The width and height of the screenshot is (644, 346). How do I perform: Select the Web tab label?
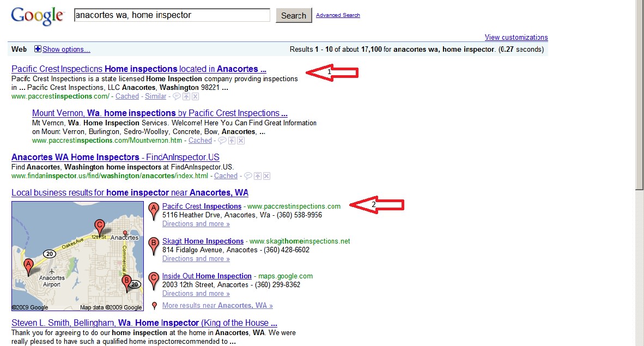click(x=19, y=50)
